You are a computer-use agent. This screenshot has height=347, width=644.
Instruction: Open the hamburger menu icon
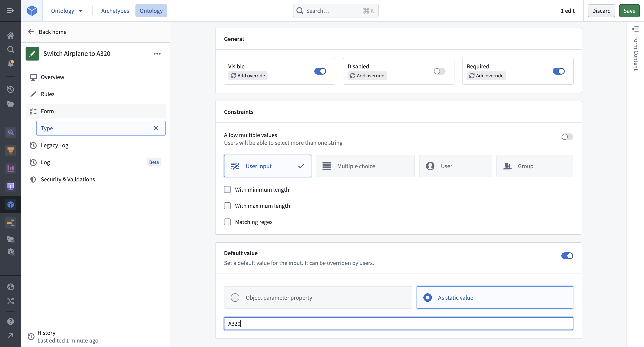point(10,10)
